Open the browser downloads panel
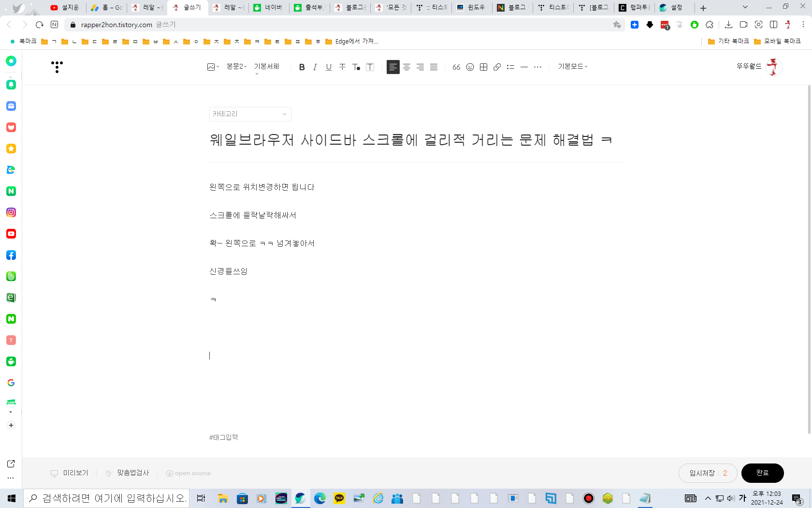812x508 pixels. pyautogui.click(x=729, y=25)
